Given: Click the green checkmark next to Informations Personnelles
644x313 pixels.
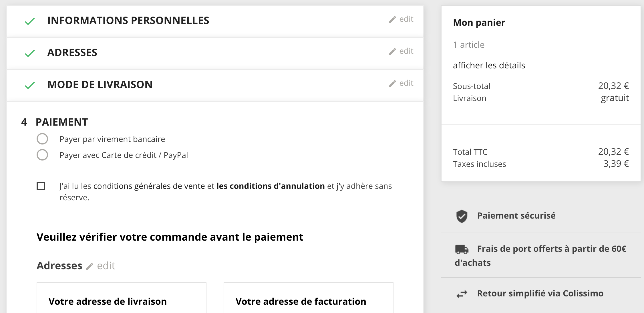Looking at the screenshot, I should point(30,21).
